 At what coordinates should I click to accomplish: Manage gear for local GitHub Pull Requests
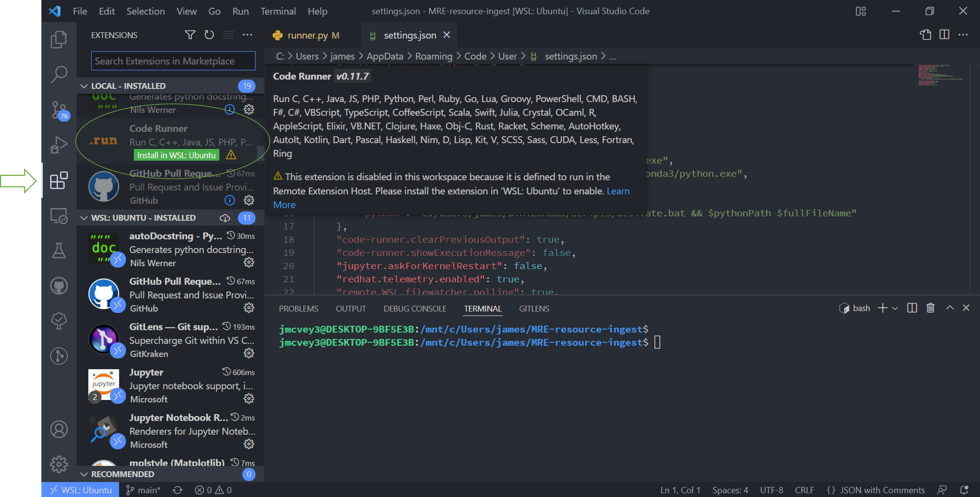[249, 200]
